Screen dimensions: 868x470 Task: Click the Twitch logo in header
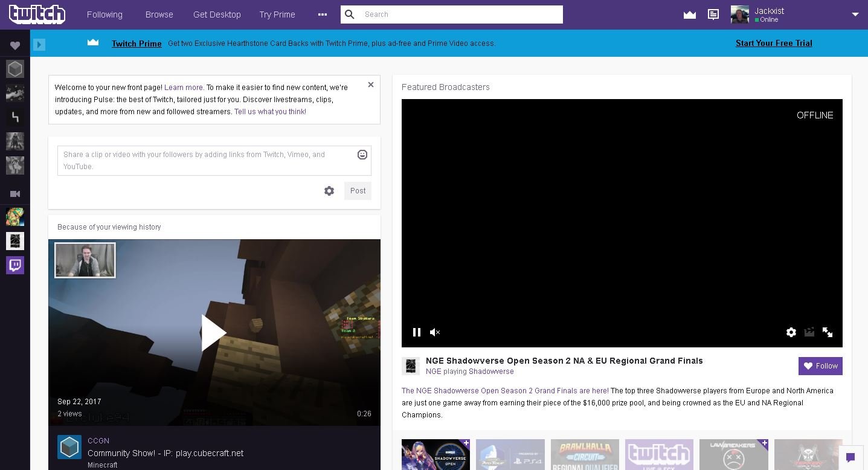(37, 14)
